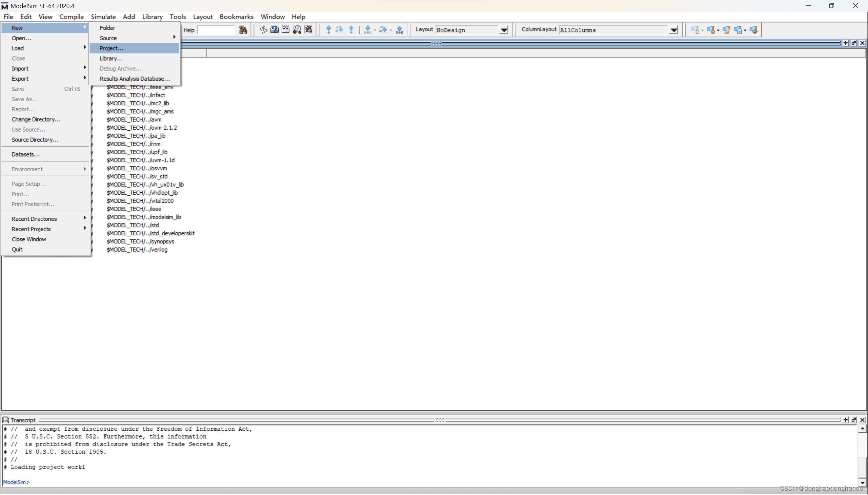Click the Help search input field
This screenshot has height=495, width=868.
216,30
